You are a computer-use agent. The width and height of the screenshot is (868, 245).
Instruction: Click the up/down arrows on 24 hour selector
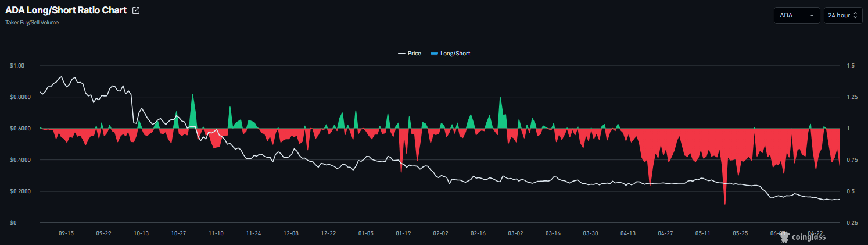[x=855, y=16]
